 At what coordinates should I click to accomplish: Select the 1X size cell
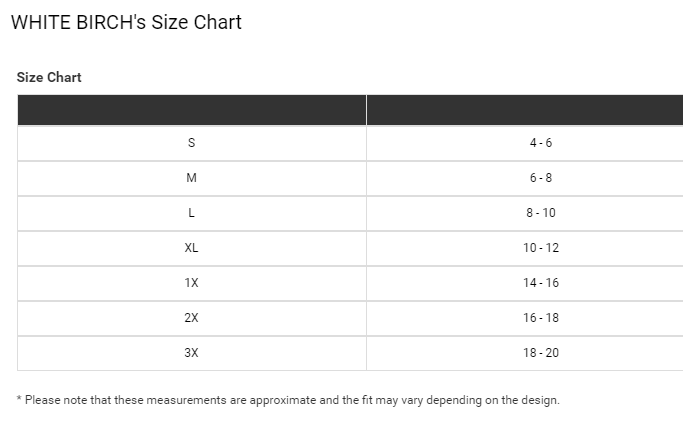coord(191,283)
